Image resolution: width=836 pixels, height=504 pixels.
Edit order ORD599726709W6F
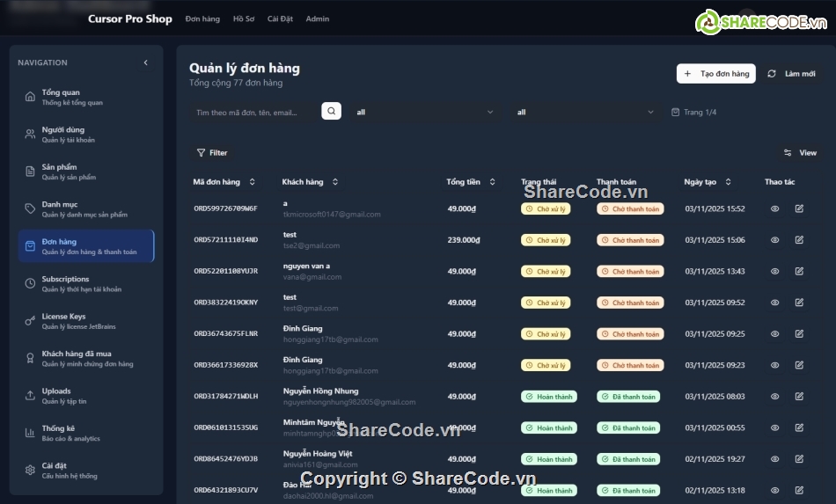point(799,208)
